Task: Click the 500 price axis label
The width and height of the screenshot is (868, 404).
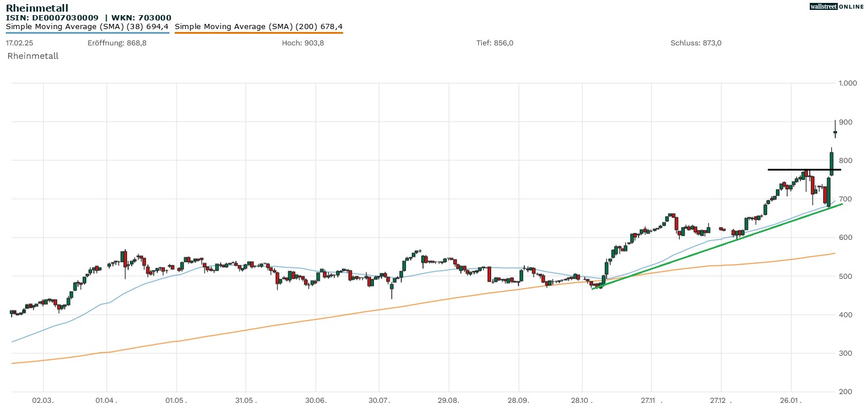Action: (845, 276)
